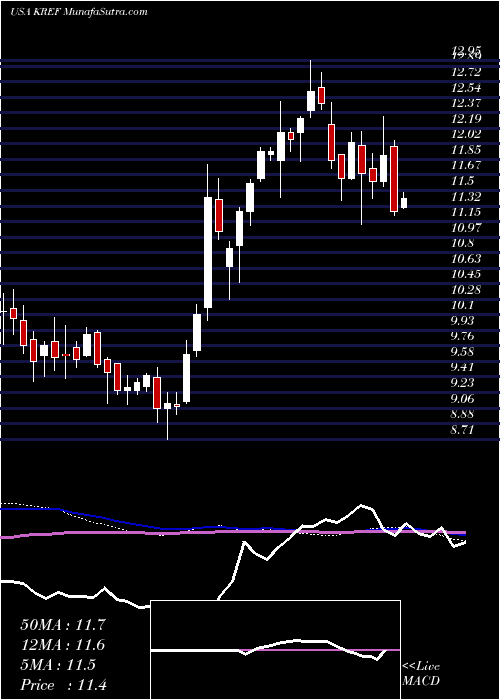Click the last small white candlestick on the right

(x=404, y=202)
